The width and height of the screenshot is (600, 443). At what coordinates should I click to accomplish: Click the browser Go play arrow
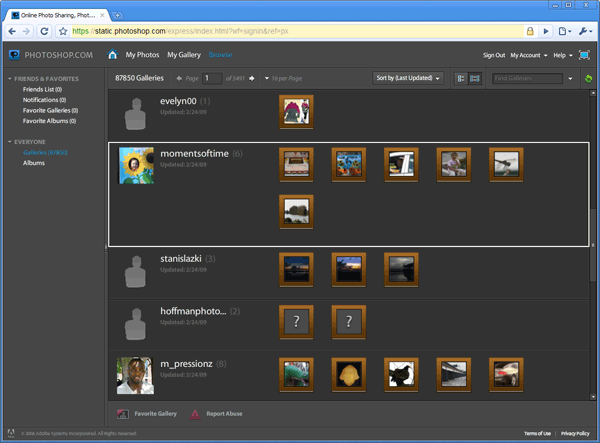pos(546,31)
